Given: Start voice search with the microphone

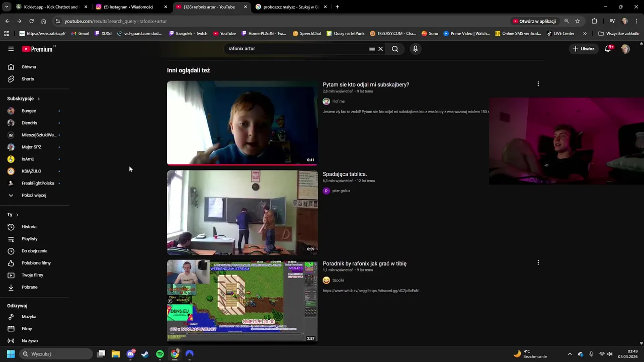Looking at the screenshot, I should point(415,49).
